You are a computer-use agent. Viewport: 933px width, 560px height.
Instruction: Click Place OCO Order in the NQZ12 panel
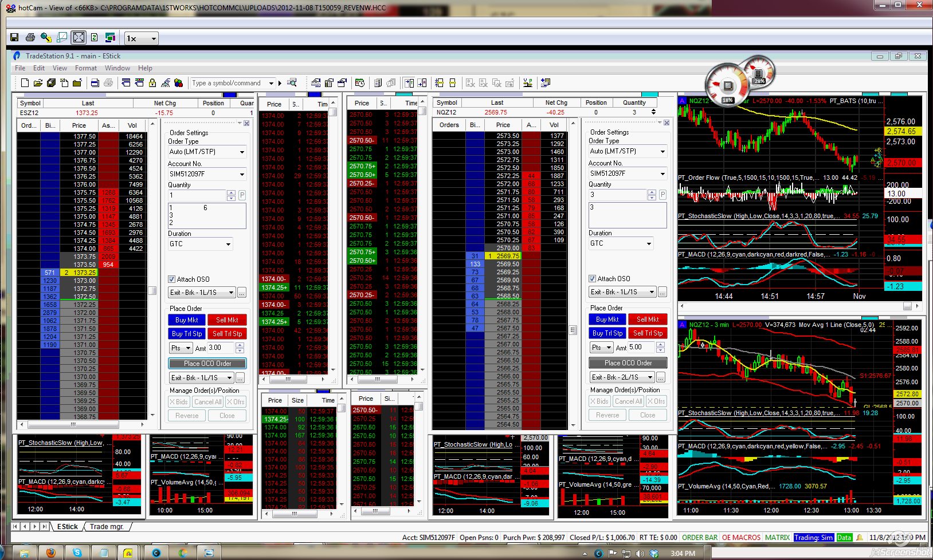pos(628,363)
